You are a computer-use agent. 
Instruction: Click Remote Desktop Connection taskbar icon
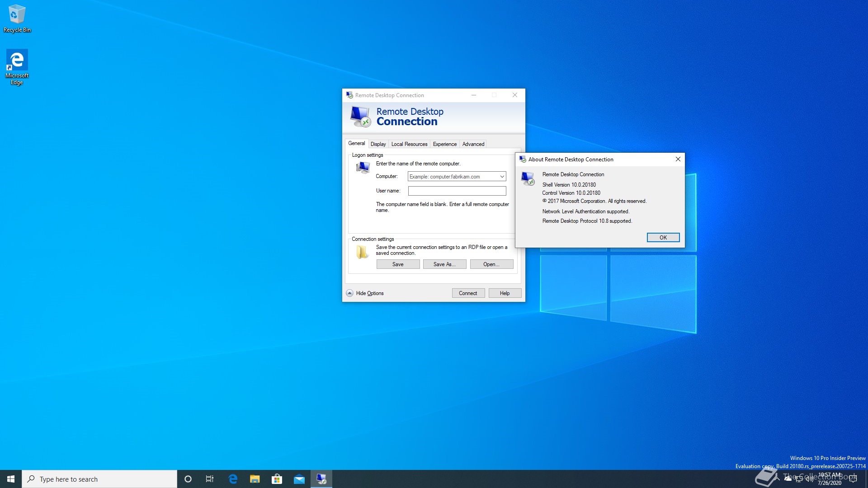point(321,479)
